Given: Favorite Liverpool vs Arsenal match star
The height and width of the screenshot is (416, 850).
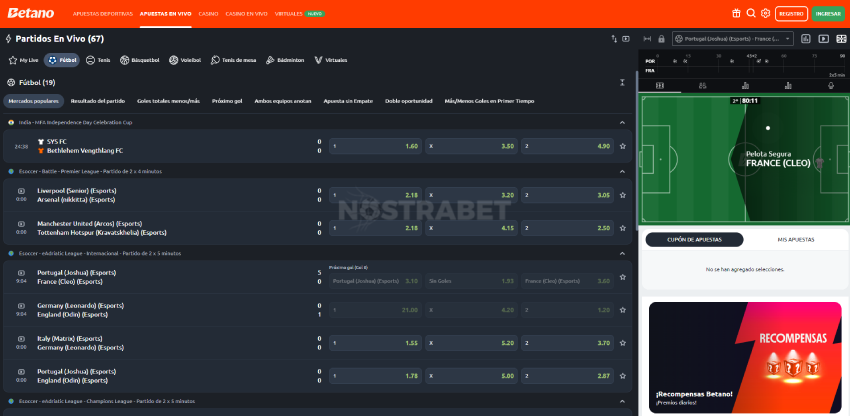Looking at the screenshot, I should [623, 195].
